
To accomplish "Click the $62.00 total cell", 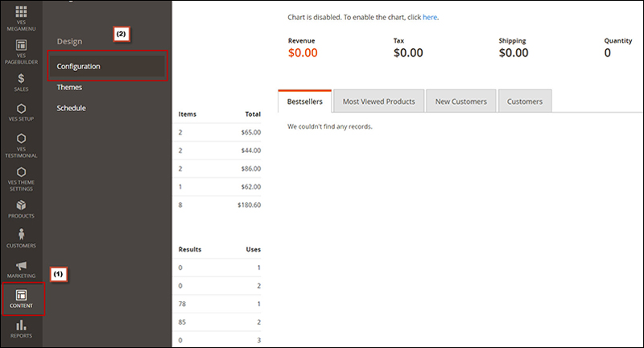I will 251,187.
